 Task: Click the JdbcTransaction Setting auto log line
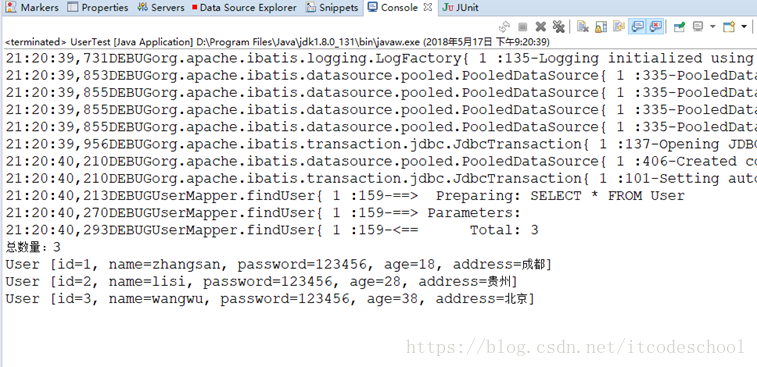click(380, 179)
